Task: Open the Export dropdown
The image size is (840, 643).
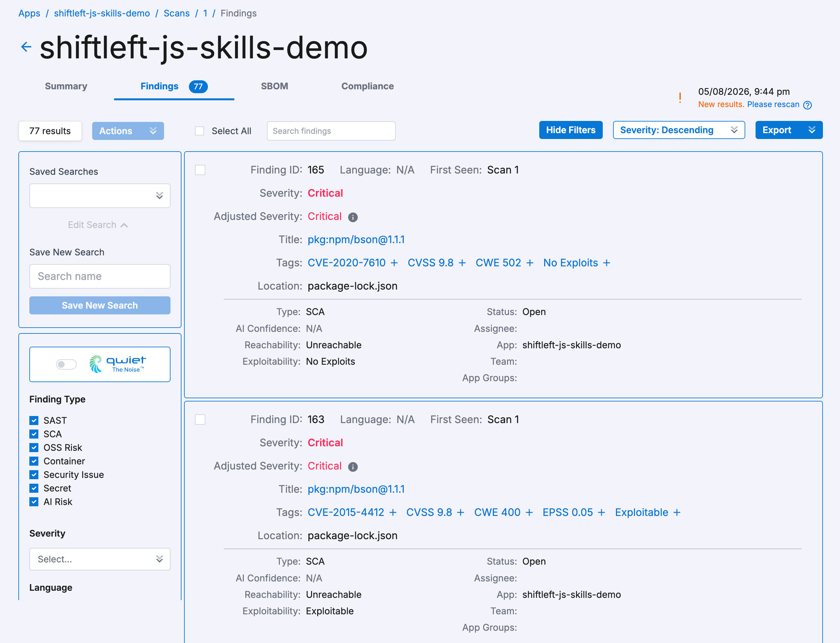Action: (x=789, y=130)
